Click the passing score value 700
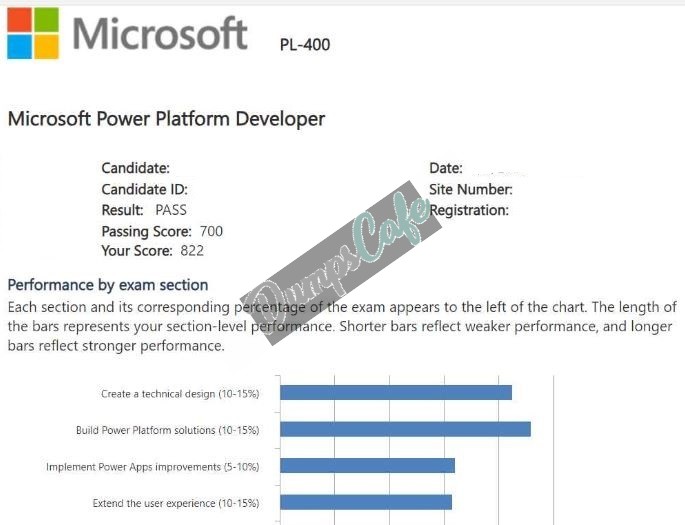Viewport: 685px width, 525px height. [x=211, y=231]
